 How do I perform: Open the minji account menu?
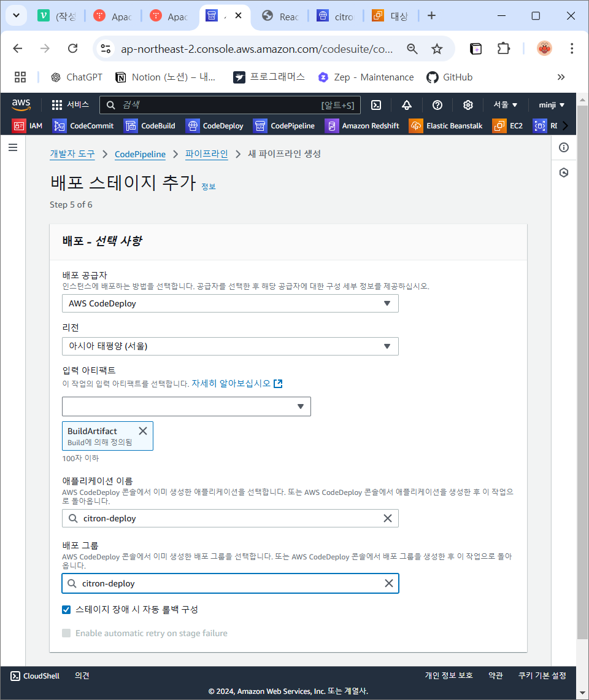(x=552, y=105)
